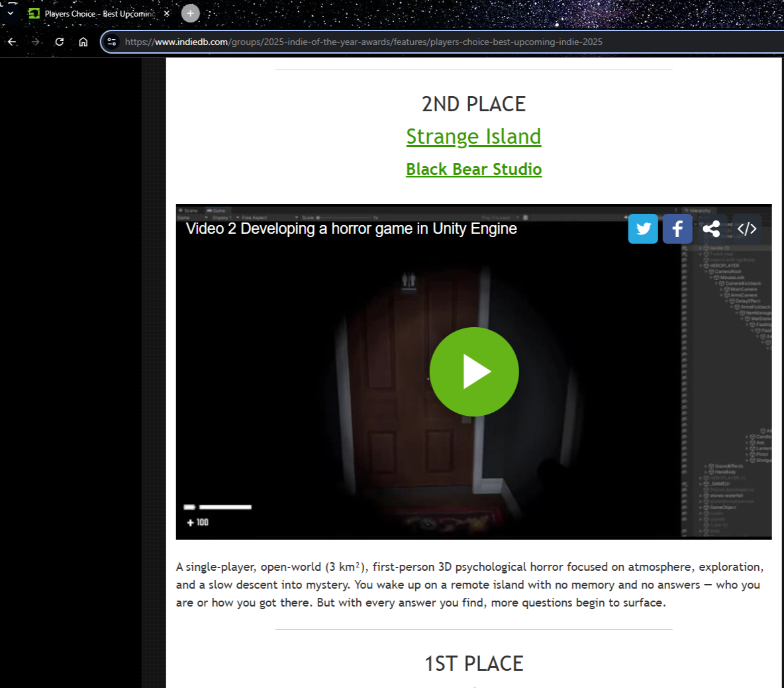The width and height of the screenshot is (784, 688).
Task: Share the video on Facebook
Action: pos(677,229)
